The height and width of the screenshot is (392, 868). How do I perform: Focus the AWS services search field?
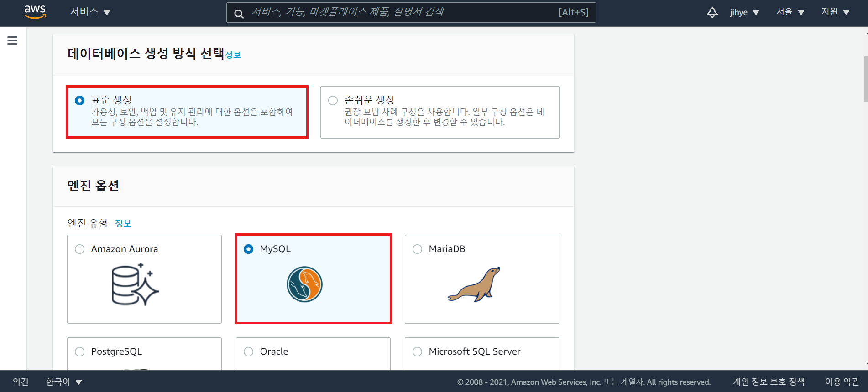click(411, 12)
